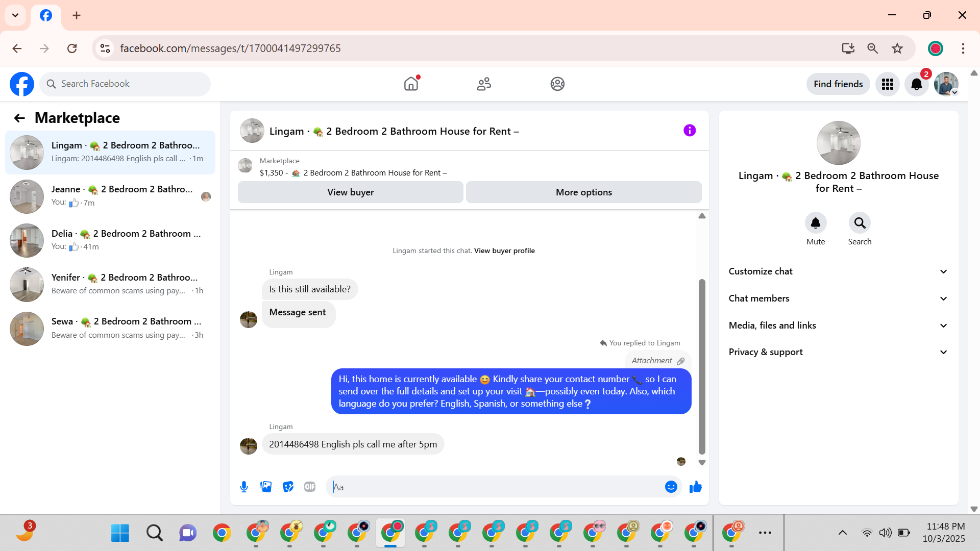Open Chrome's three-dot menu
Viewport: 980px width, 551px height.
(x=963, y=48)
